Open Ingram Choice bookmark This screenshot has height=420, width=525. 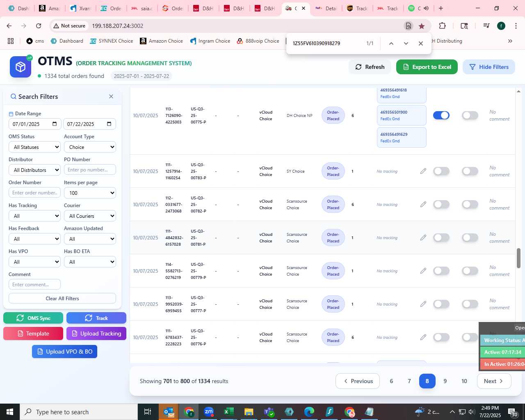coord(210,41)
